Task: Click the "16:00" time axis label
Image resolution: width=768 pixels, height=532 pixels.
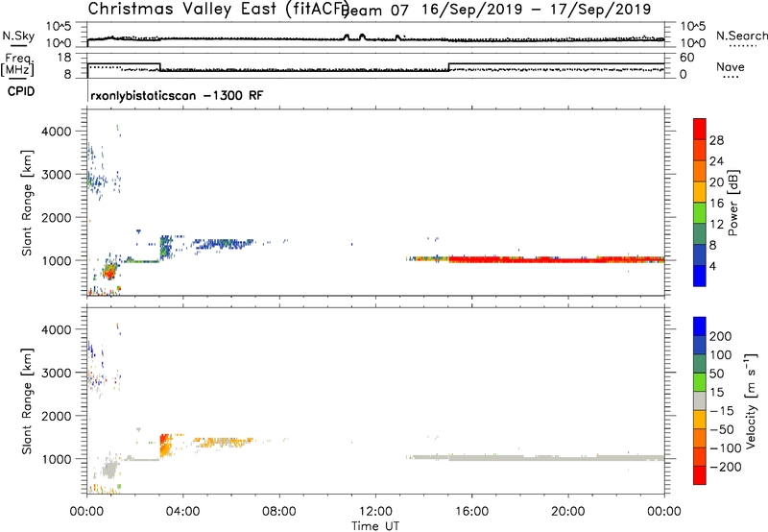Action: click(471, 512)
